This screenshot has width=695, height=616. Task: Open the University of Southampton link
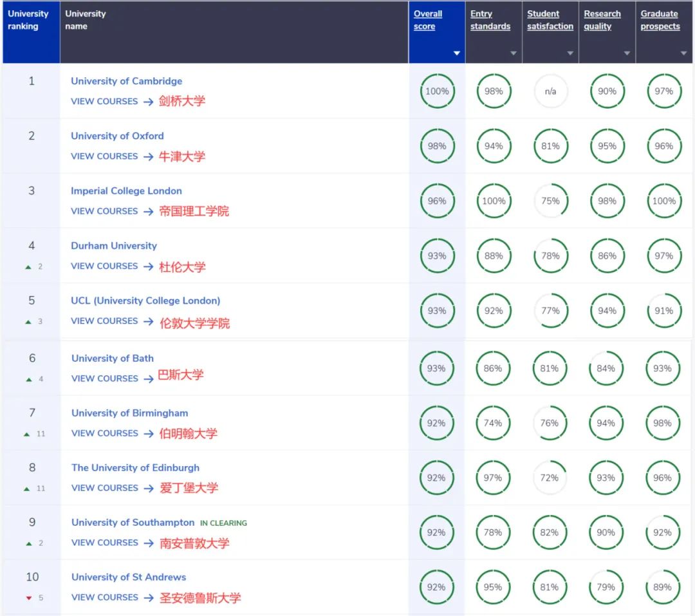(x=133, y=523)
